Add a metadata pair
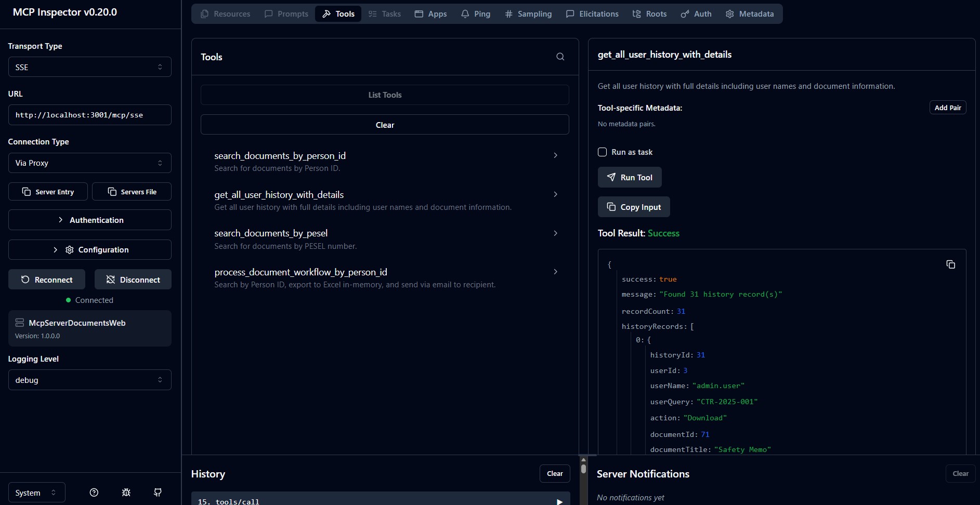Image resolution: width=980 pixels, height=505 pixels. (948, 108)
